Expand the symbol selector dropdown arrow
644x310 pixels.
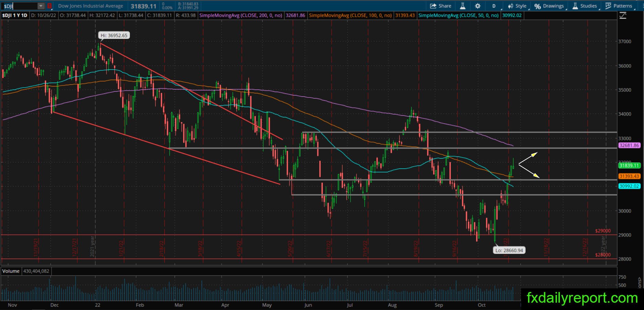[x=41, y=6]
